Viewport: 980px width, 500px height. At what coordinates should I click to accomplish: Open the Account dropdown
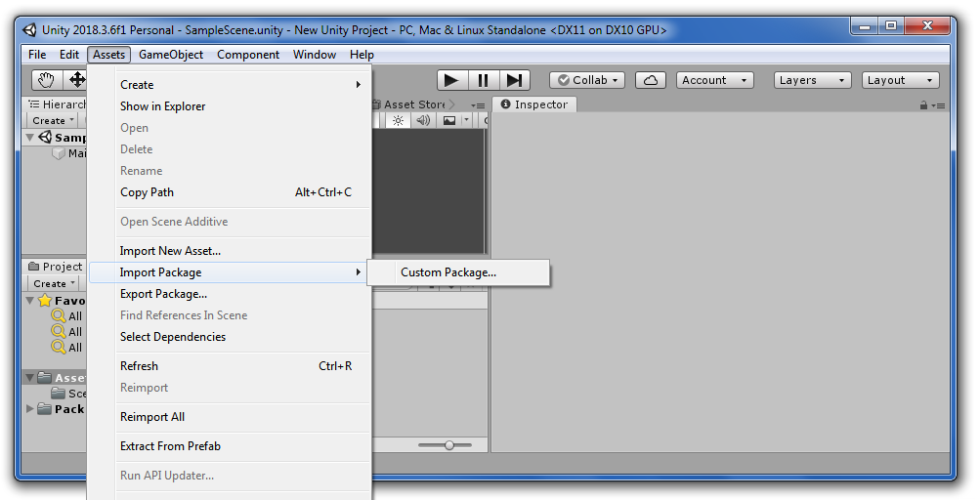[x=715, y=80]
